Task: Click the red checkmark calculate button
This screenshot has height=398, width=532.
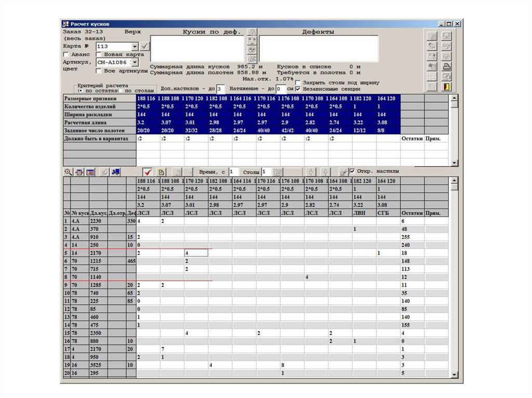Action: 148,172
